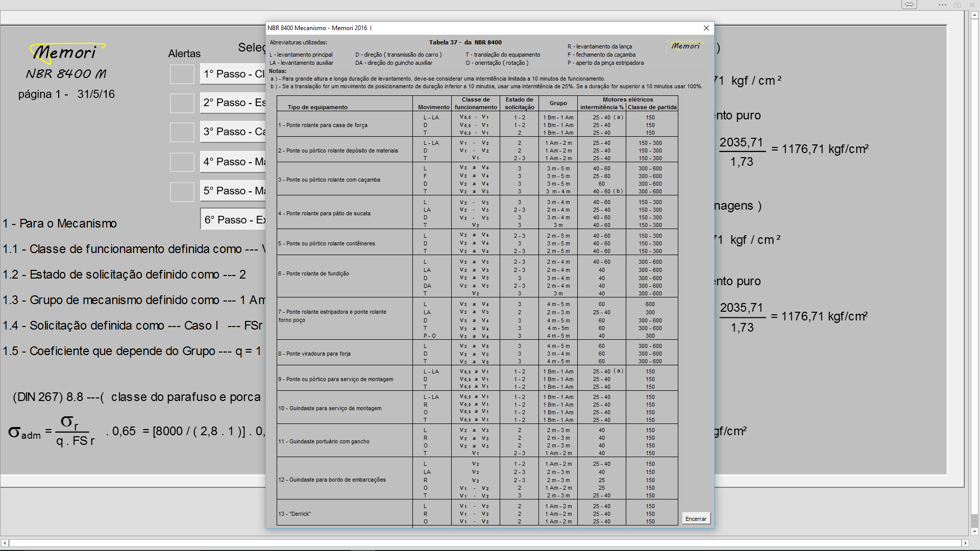The height and width of the screenshot is (551, 980).
Task: Open the three-dots more options menu
Action: [942, 5]
